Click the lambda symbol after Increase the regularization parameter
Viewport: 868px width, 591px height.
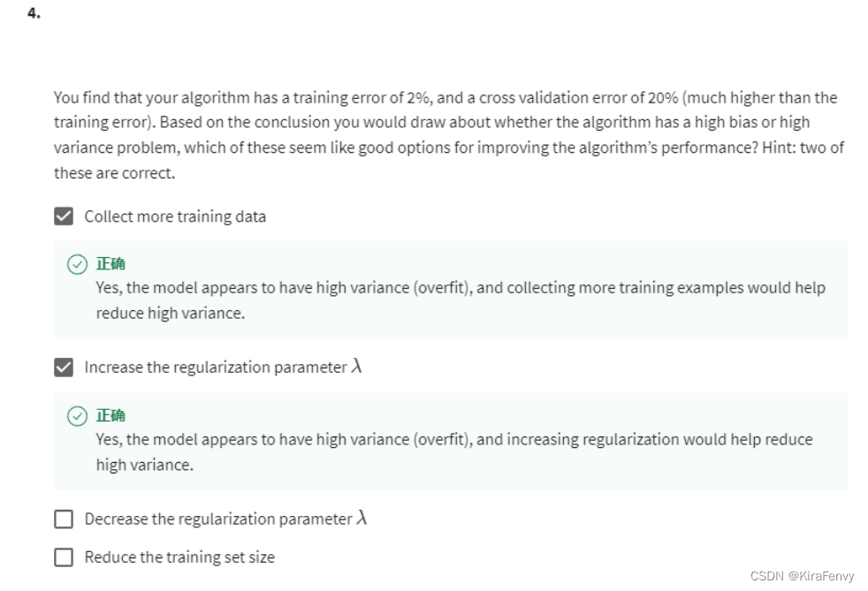(x=356, y=366)
